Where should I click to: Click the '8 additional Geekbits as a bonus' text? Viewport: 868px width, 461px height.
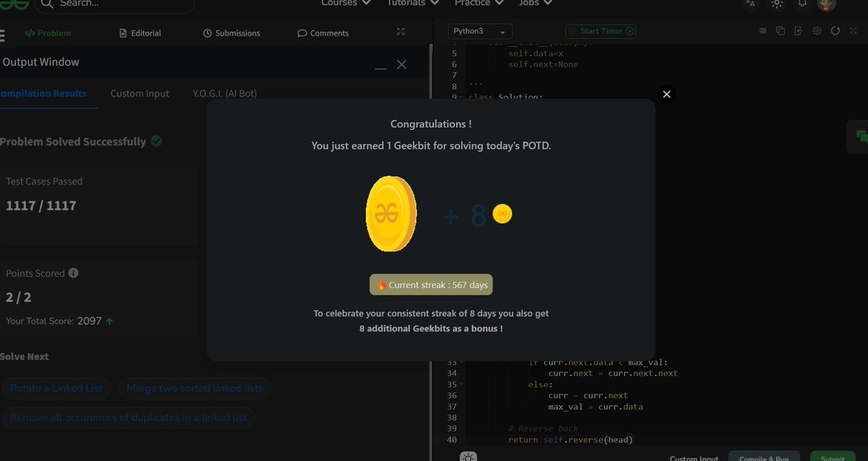(x=431, y=329)
